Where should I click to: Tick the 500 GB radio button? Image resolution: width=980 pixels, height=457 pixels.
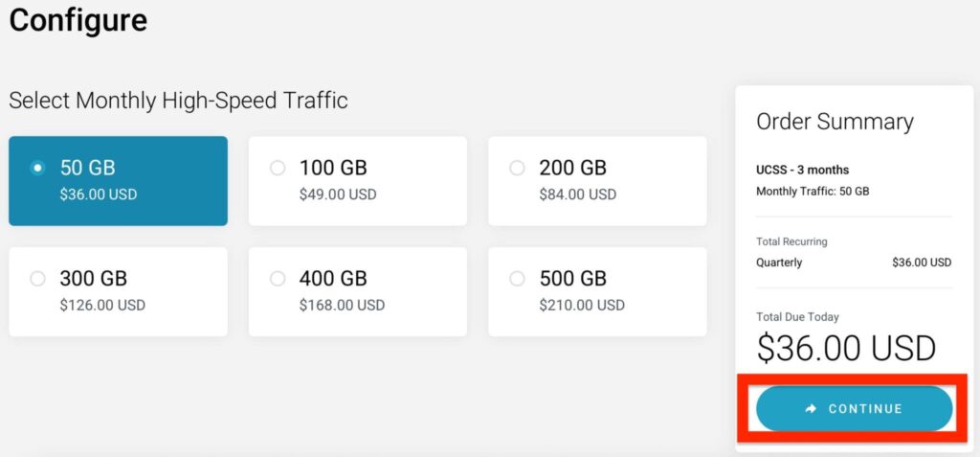[517, 279]
